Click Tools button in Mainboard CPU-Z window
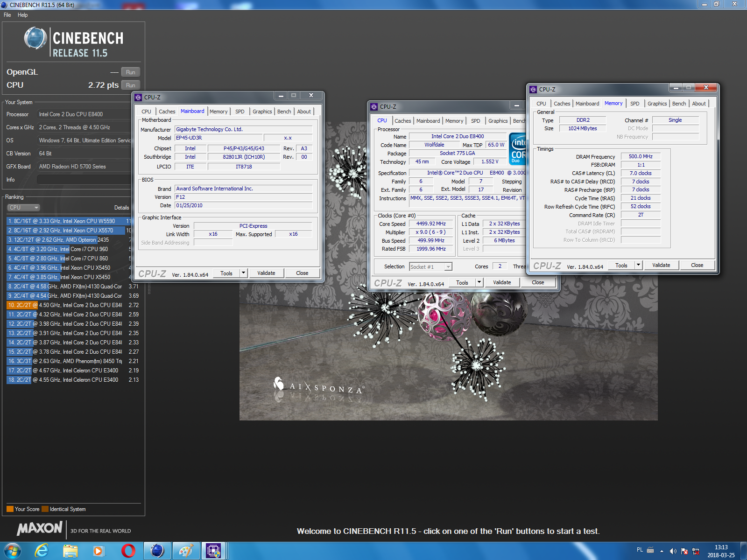Screen dimensions: 747x560 coord(226,273)
